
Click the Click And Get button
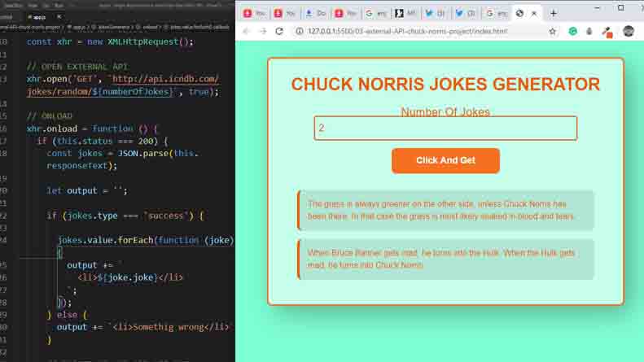click(445, 160)
